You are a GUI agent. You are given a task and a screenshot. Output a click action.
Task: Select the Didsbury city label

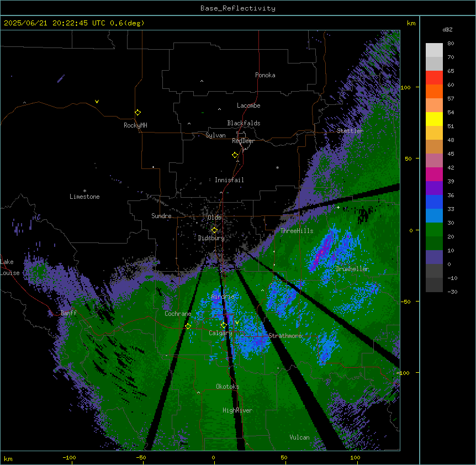(211, 238)
